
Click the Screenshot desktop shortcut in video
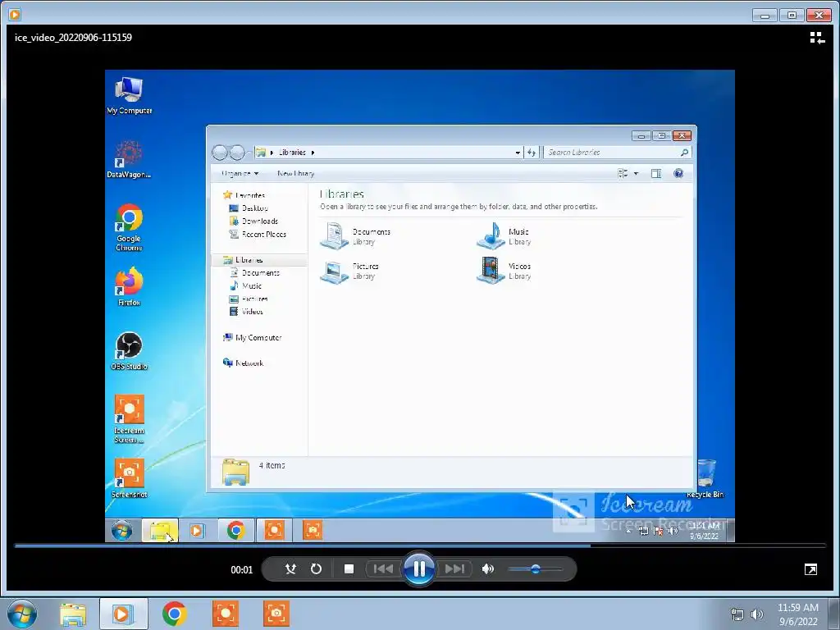click(129, 478)
